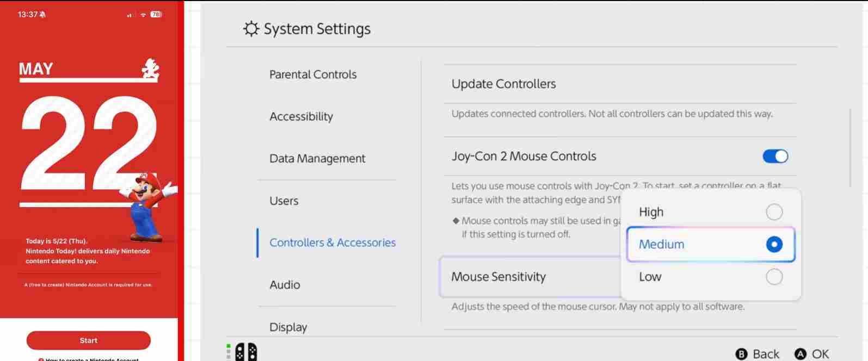Tap the Wi-Fi icon in phone status bar
The image size is (868, 361).
(143, 15)
